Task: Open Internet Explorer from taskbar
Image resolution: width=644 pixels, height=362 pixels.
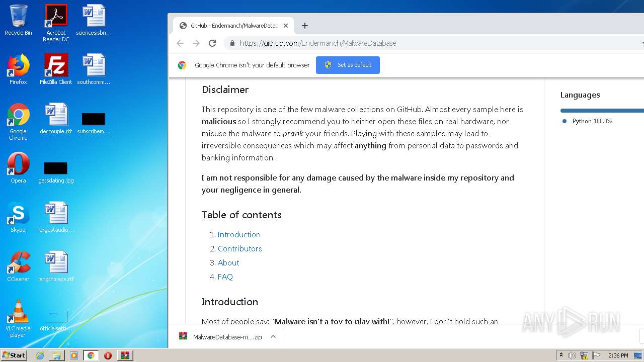Action: pos(40,355)
